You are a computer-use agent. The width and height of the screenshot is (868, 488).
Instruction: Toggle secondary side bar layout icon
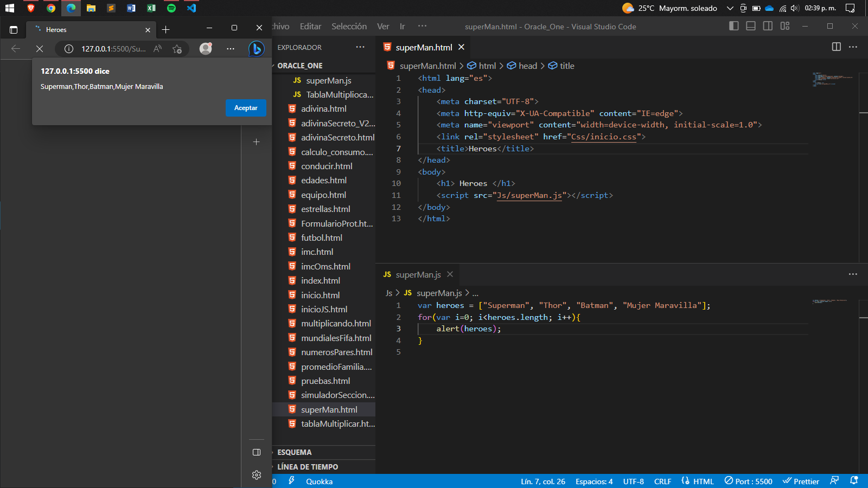pyautogui.click(x=768, y=26)
